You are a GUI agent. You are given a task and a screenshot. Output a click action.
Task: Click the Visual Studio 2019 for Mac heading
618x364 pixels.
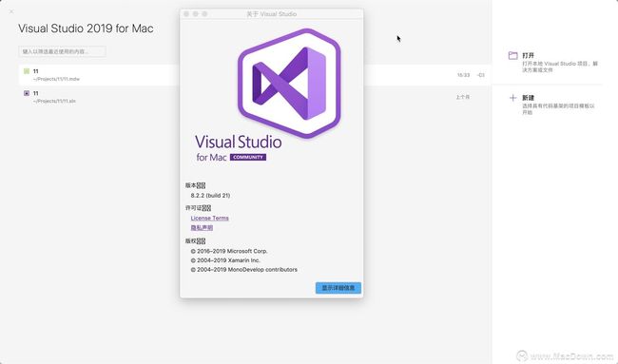tap(86, 29)
